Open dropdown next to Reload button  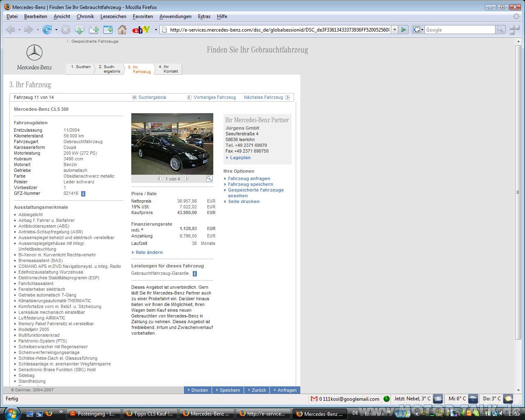click(x=56, y=30)
